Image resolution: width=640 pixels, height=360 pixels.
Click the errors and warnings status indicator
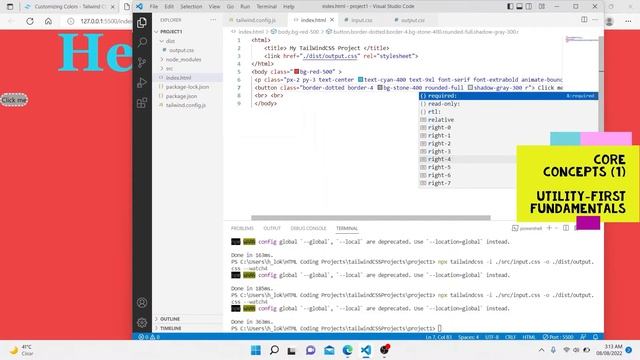click(149, 337)
